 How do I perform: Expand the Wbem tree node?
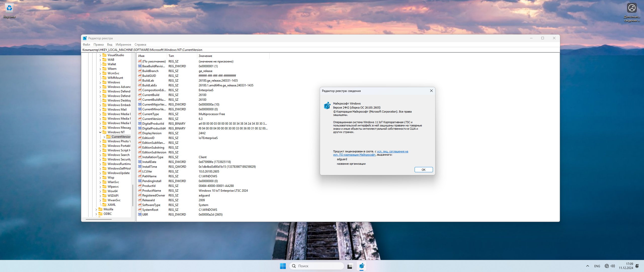pos(100,69)
